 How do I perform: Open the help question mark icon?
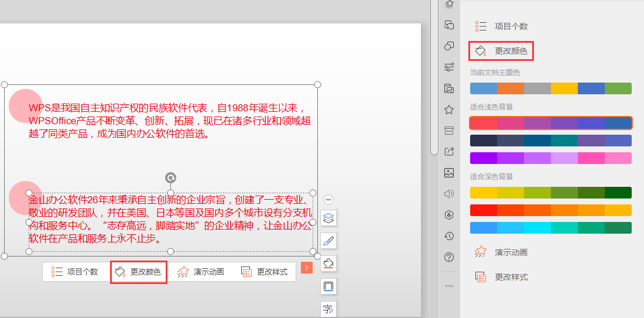point(449,257)
